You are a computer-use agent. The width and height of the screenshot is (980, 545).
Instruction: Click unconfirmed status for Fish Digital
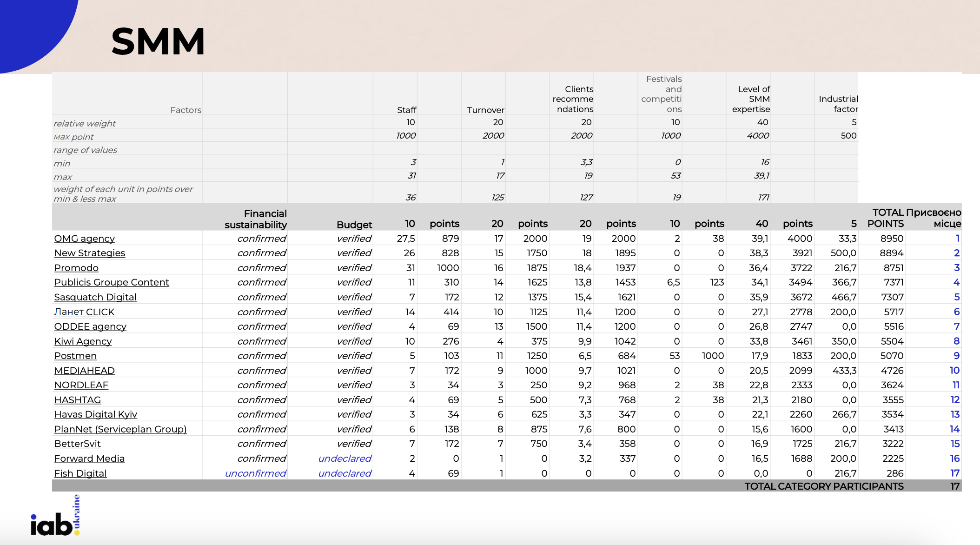255,473
